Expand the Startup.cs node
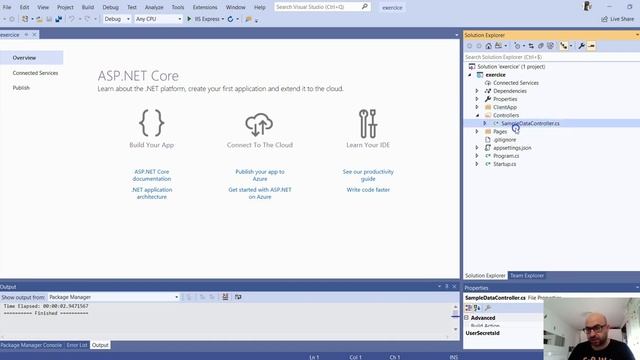This screenshot has height=360, width=640. click(x=477, y=164)
